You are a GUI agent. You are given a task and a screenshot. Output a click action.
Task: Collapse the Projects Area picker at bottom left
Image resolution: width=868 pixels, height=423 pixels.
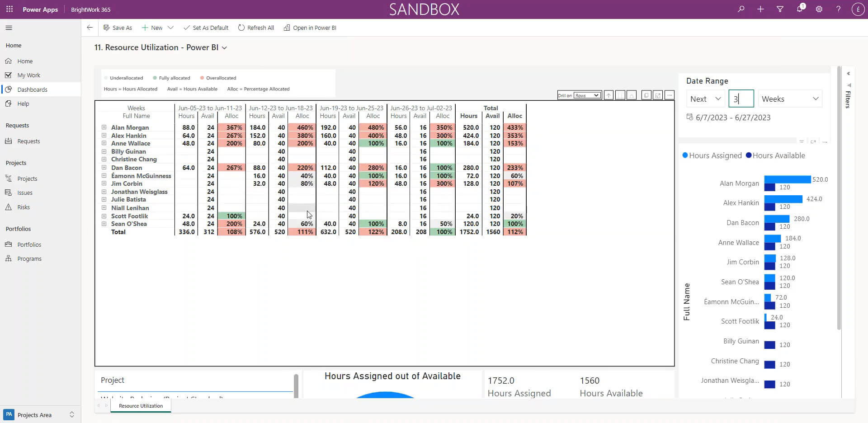pos(71,414)
